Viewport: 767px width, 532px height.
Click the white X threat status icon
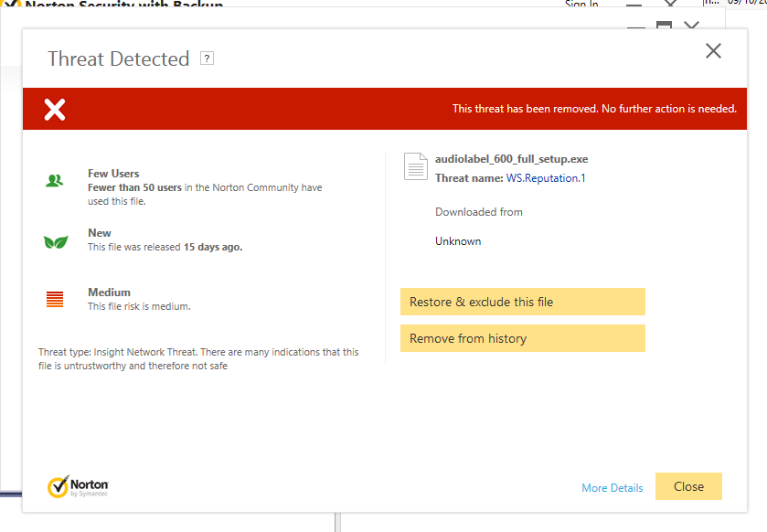click(55, 110)
